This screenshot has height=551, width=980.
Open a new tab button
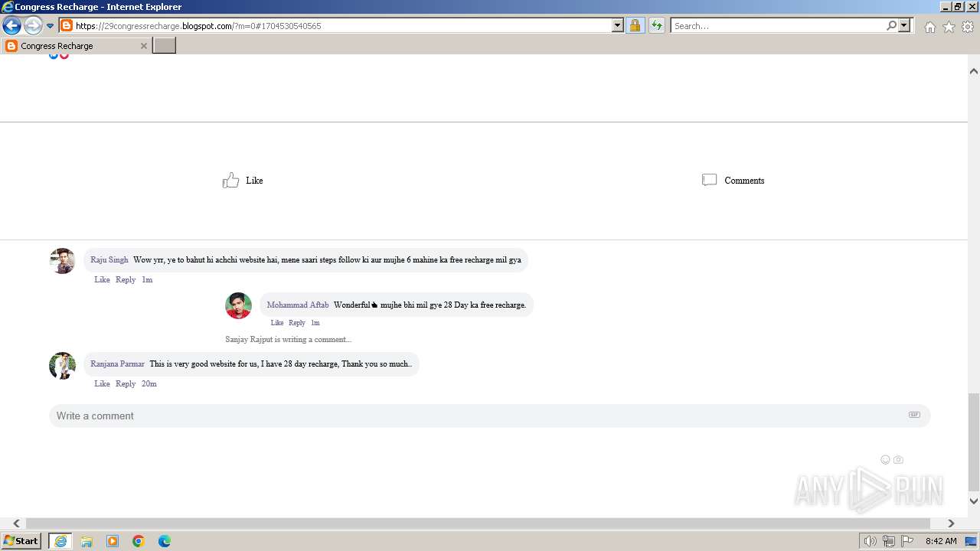[165, 46]
